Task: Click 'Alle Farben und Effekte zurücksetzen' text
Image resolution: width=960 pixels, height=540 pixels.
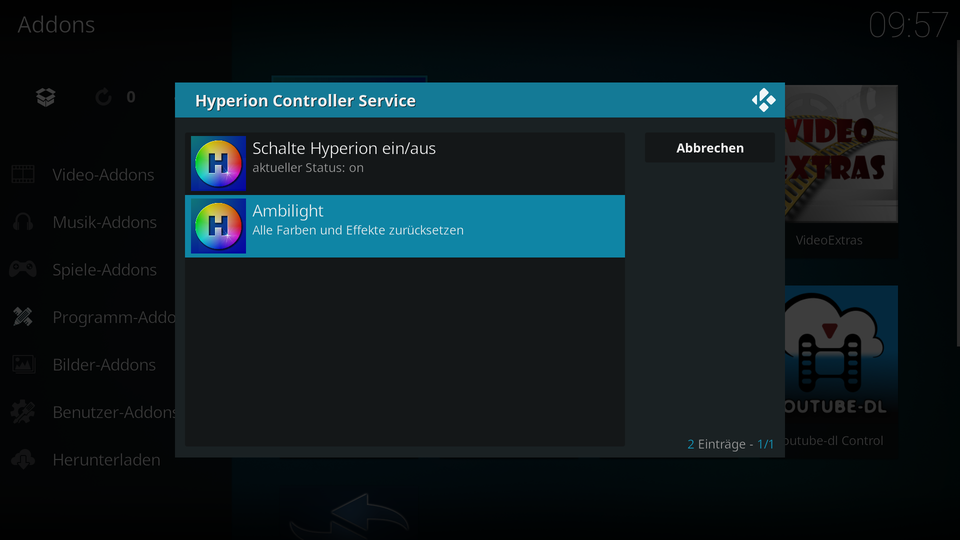Action: (x=358, y=230)
